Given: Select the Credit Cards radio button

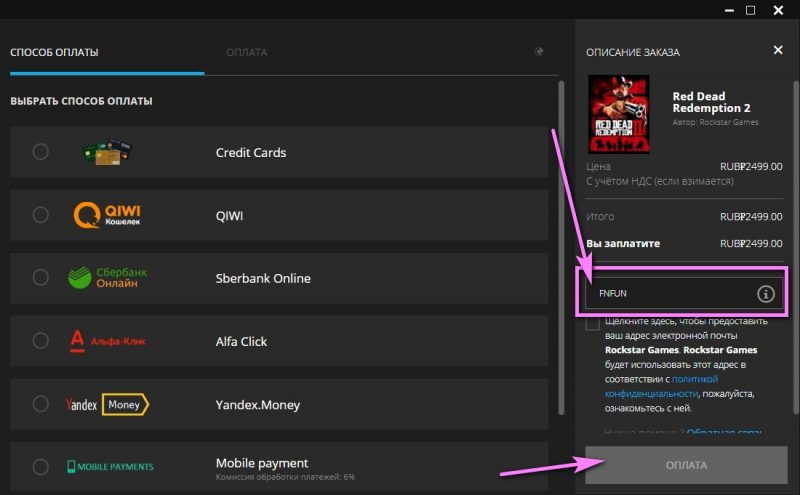Looking at the screenshot, I should point(40,152).
